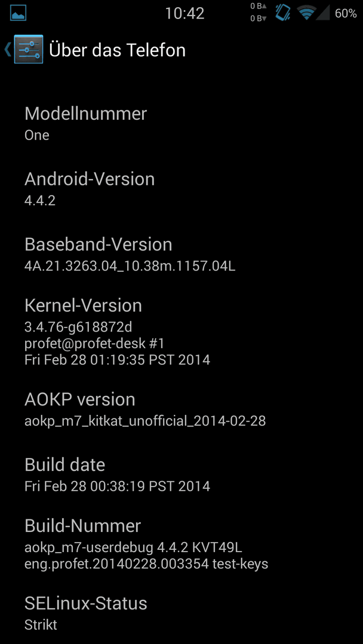Tap the Über das Telefon title
This screenshot has height=644, width=363.
coord(117,50)
